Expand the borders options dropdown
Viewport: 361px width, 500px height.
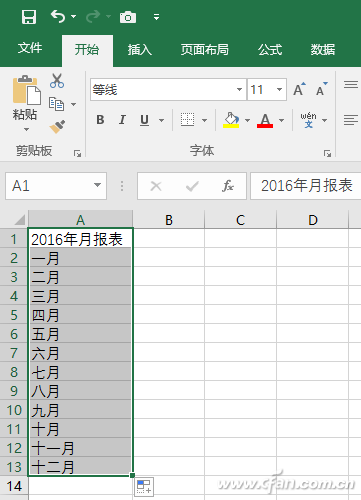[205, 120]
